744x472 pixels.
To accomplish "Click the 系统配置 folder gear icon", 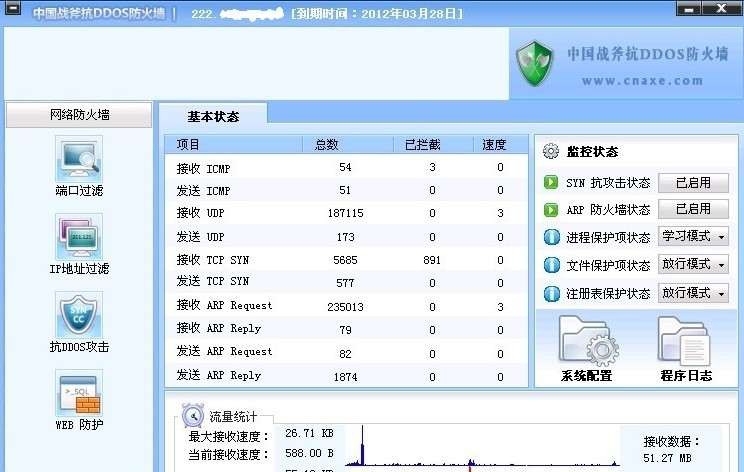I will [587, 342].
